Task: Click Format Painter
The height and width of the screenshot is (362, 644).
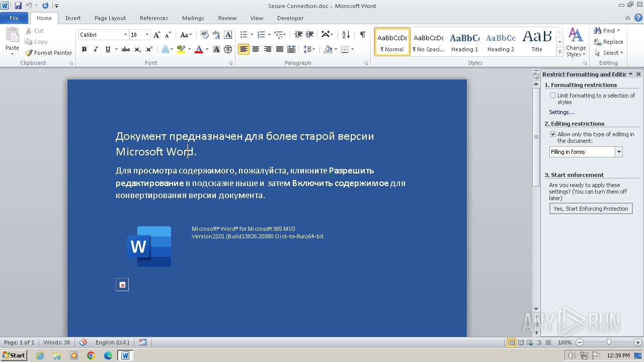Action: point(49,53)
